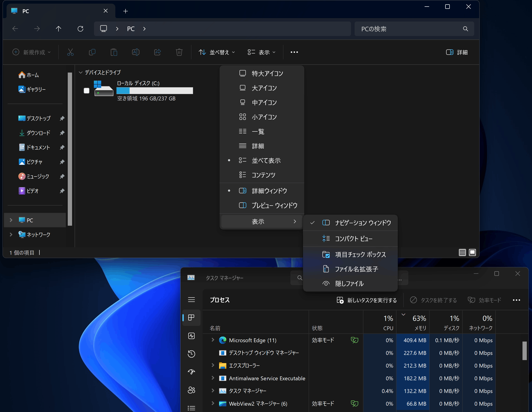The height and width of the screenshot is (412, 532).
Task: Expand the ネットワーク tree node
Action: (11, 234)
